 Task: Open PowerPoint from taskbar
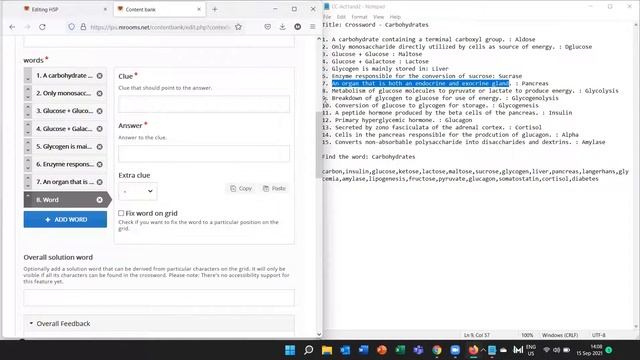click(382, 350)
